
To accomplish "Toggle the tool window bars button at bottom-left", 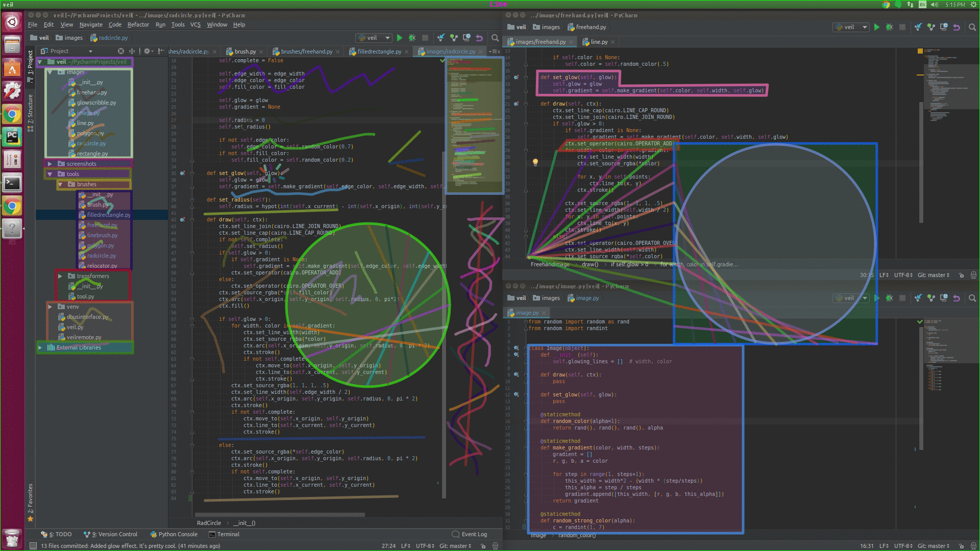I will 33,546.
